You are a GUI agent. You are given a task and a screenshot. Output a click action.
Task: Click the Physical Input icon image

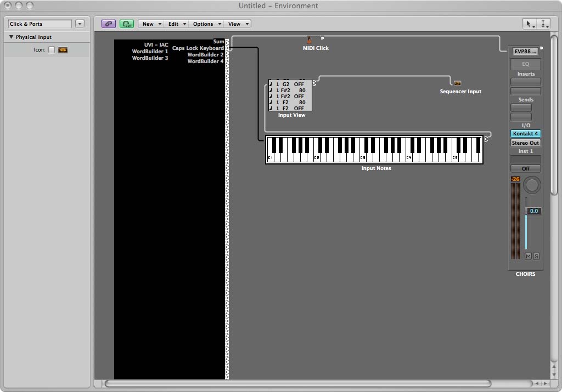click(x=63, y=50)
